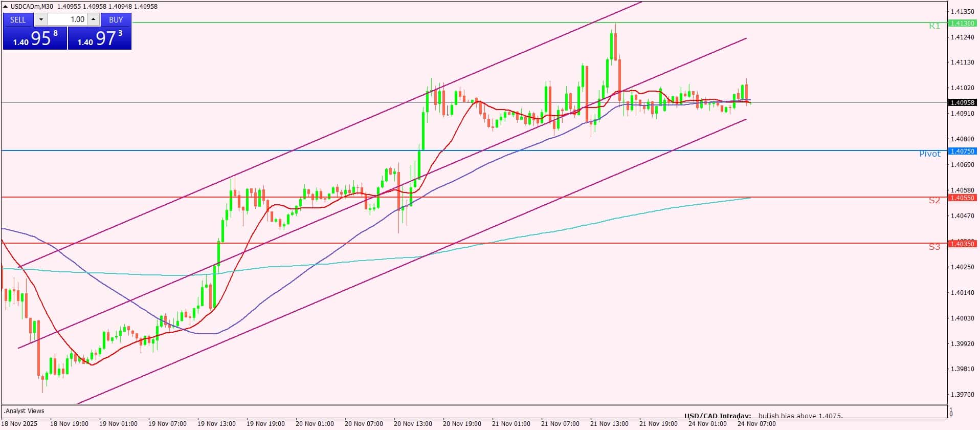980x430 pixels.
Task: Click the BUY button
Action: [x=116, y=19]
